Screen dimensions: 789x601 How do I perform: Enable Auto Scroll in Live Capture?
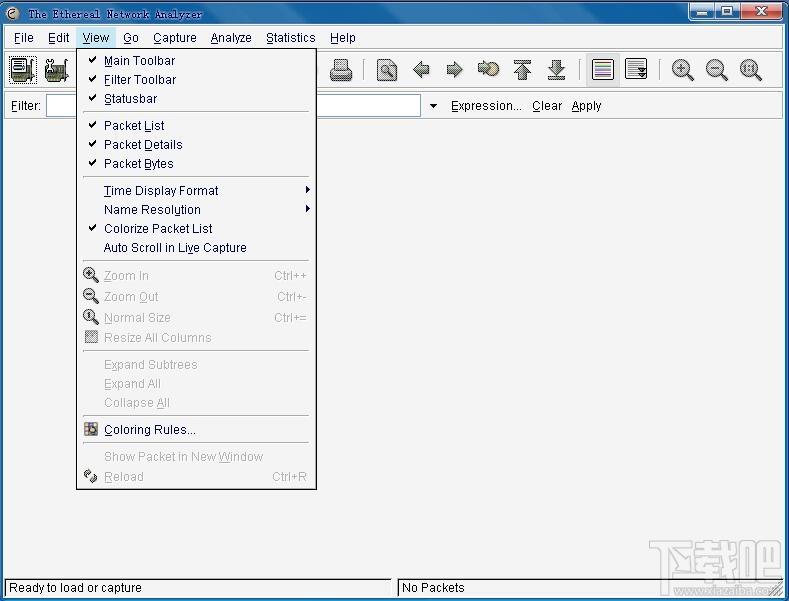[x=196, y=248]
